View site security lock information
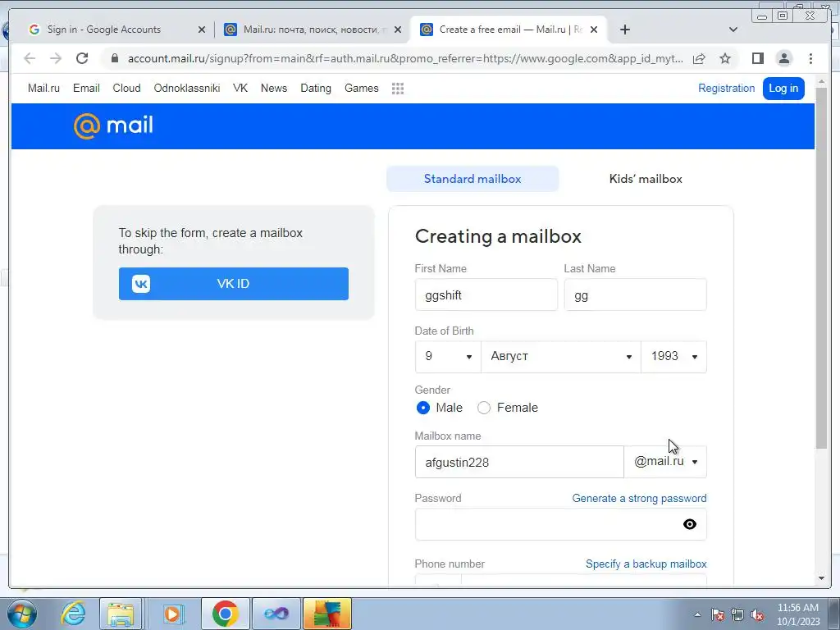This screenshot has height=630, width=840. click(x=115, y=58)
